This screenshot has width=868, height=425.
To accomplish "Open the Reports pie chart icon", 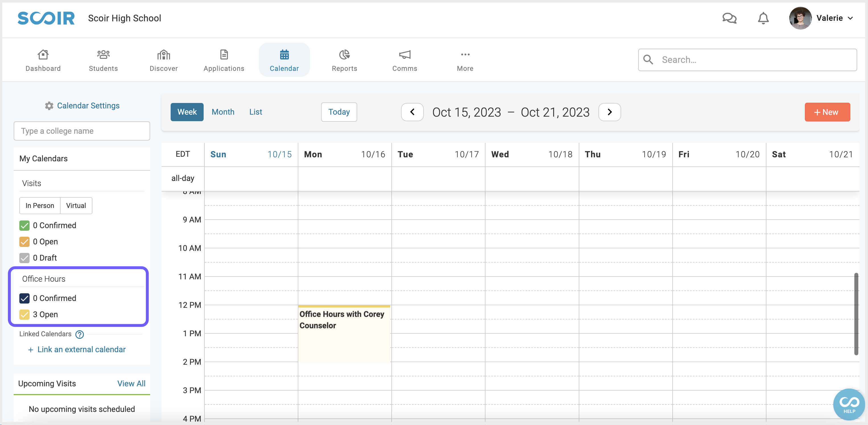I will 344,54.
